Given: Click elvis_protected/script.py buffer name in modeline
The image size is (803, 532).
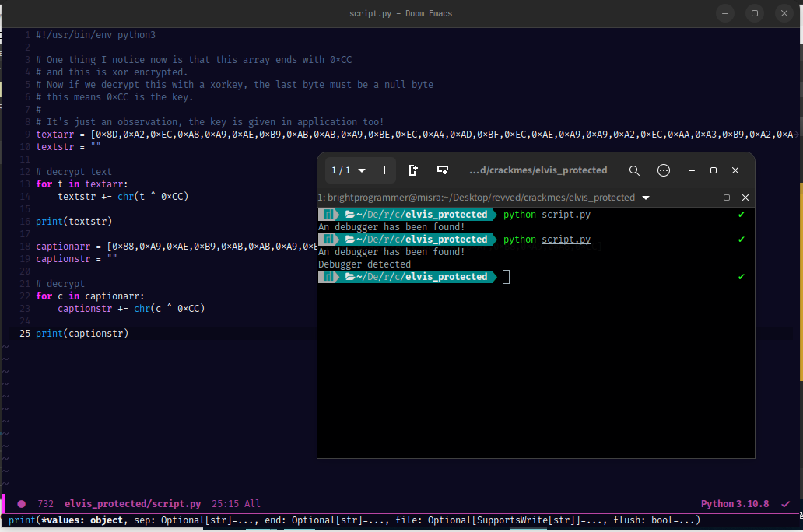Looking at the screenshot, I should 132,504.
